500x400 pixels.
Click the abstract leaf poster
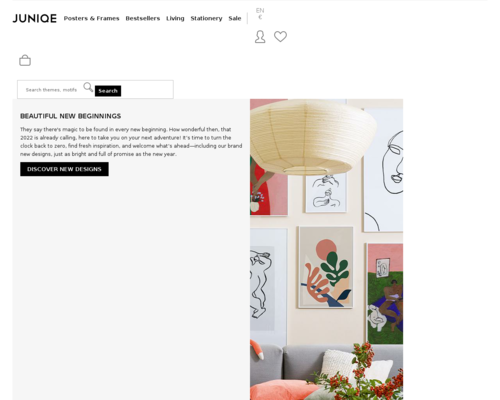pyautogui.click(x=326, y=267)
